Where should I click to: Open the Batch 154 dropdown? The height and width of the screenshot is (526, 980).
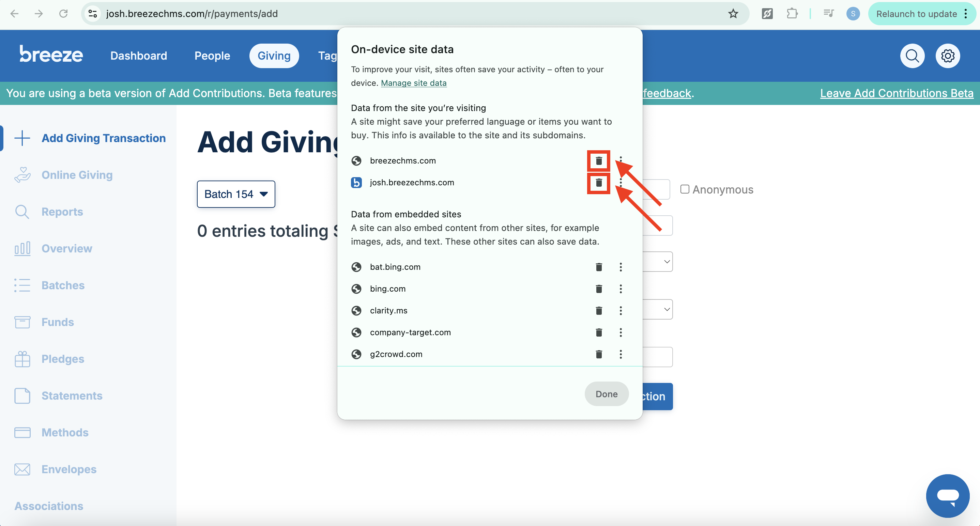[236, 194]
